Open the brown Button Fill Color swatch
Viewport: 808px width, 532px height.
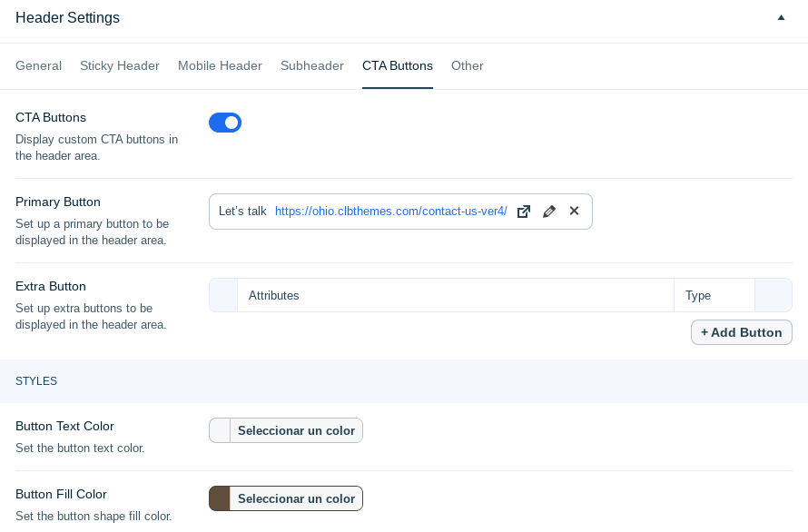220,498
